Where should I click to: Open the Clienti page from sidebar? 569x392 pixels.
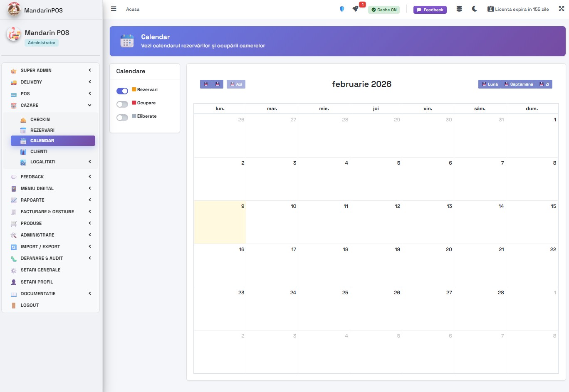pos(40,151)
